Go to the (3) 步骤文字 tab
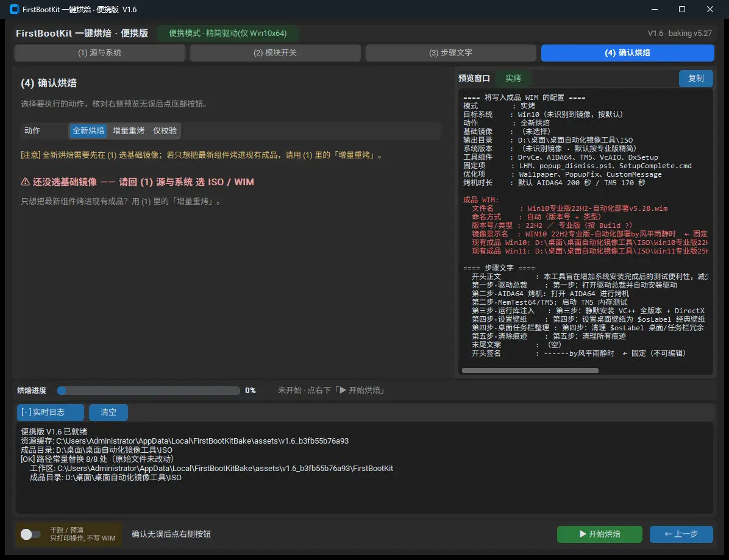Viewport: 729px width, 560px height. point(450,53)
